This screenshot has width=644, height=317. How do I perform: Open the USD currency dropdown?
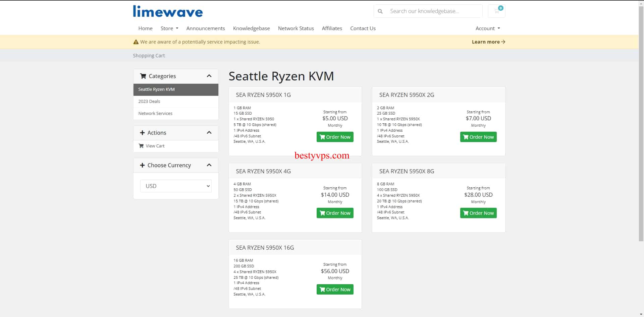click(x=176, y=186)
